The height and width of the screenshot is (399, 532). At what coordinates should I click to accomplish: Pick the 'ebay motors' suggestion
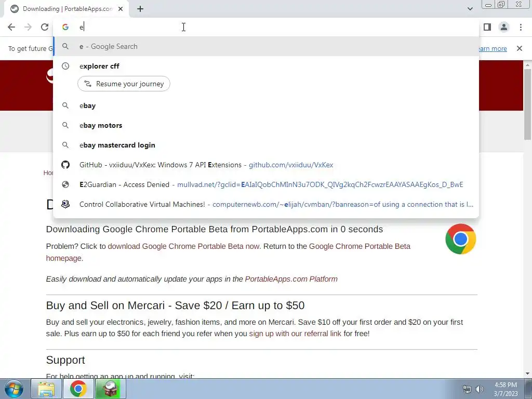(x=266, y=125)
